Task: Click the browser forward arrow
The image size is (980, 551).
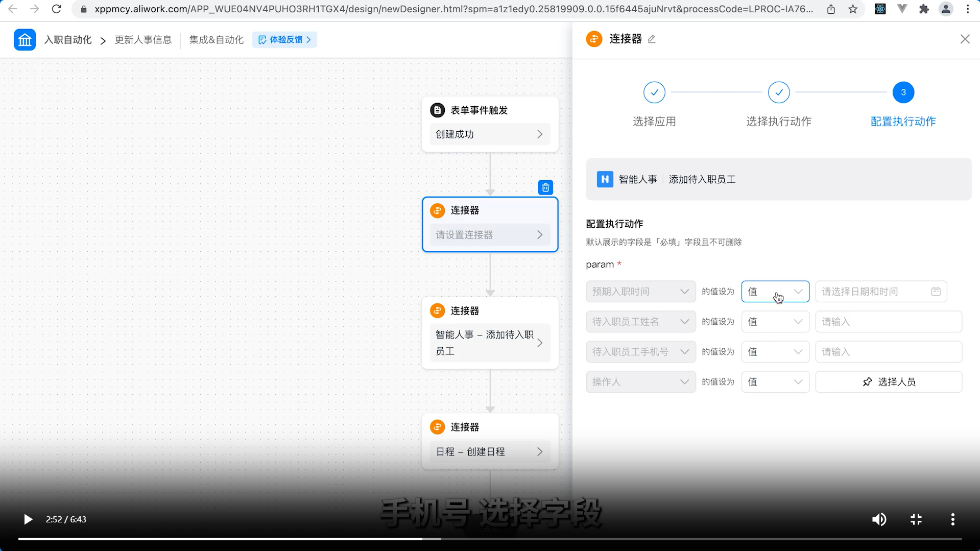Action: [34, 9]
